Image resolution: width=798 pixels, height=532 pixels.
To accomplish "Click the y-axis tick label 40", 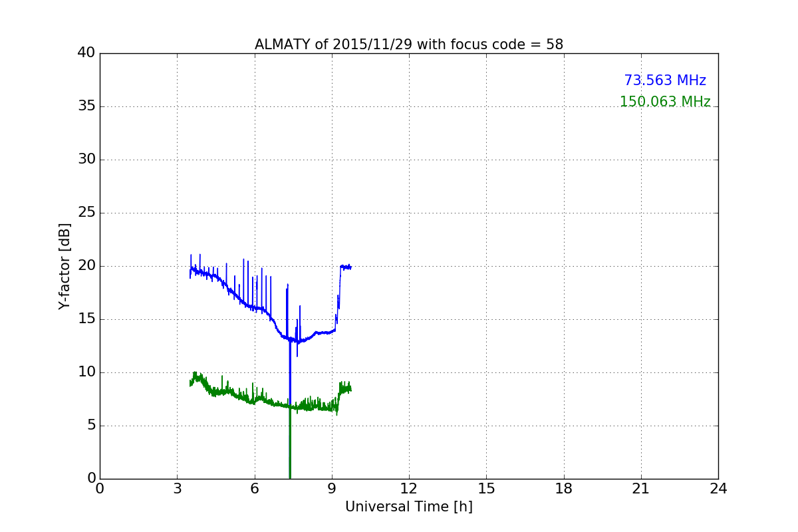I will 86,53.
